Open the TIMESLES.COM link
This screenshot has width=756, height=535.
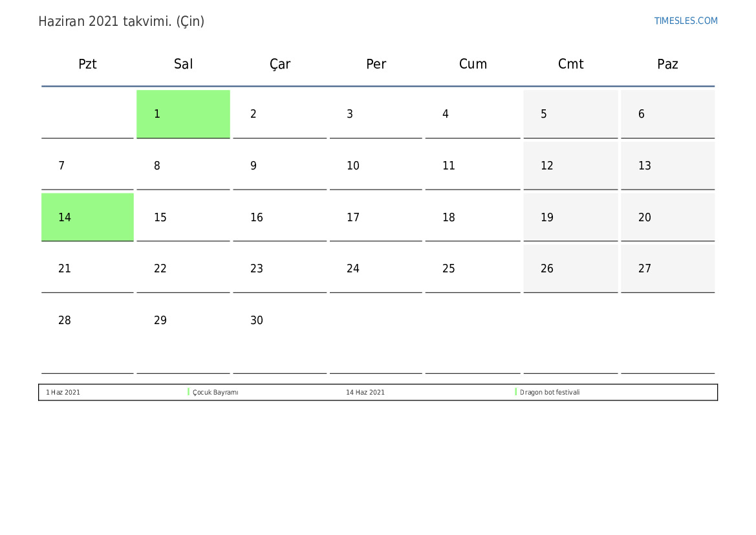pyautogui.click(x=686, y=21)
